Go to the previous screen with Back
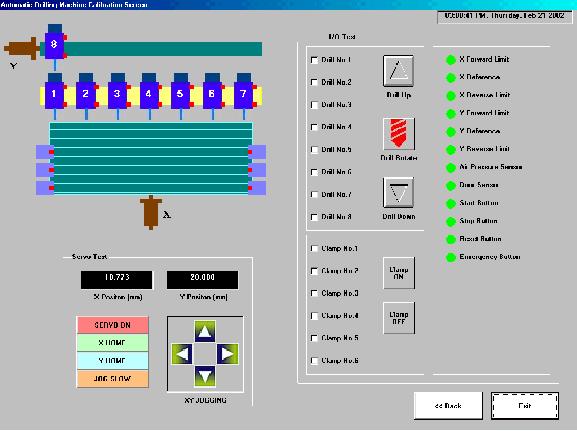Viewport: 577px width, 431px height. pos(448,406)
